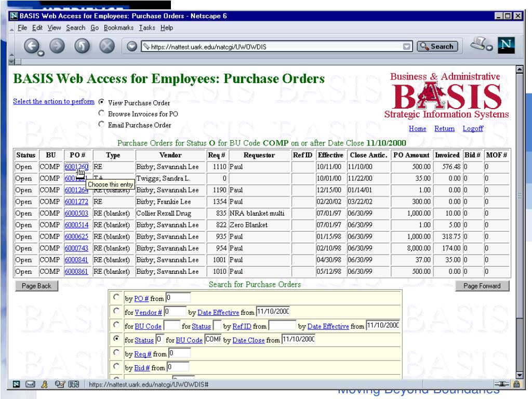The height and width of the screenshot is (399, 532).
Task: Click the URL address field
Action: coord(276,46)
